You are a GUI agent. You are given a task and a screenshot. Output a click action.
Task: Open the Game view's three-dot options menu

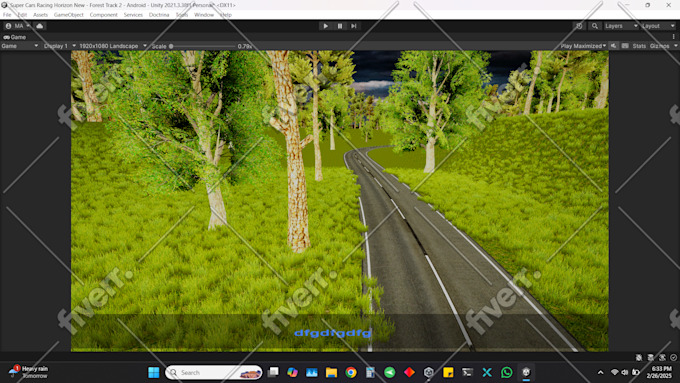click(673, 37)
